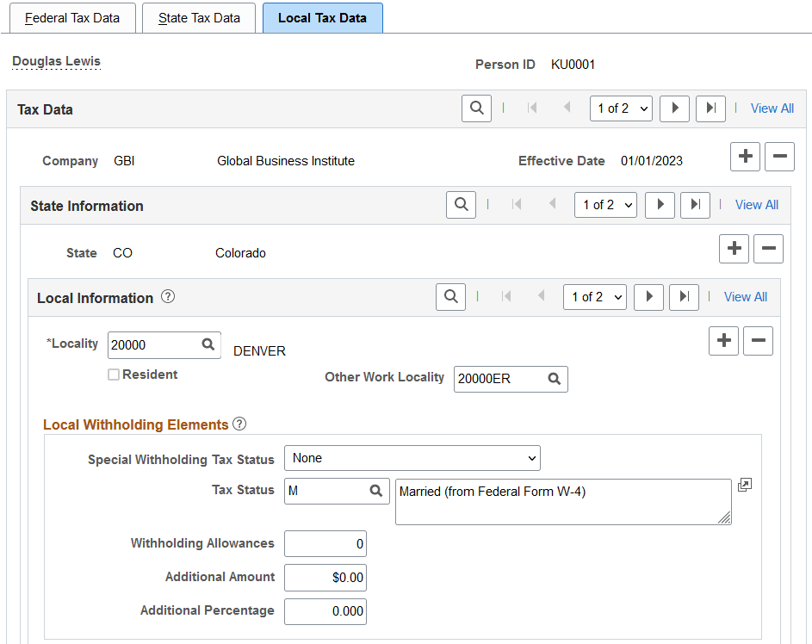Open the Special Withholding Tax Status dropdown

(x=412, y=457)
